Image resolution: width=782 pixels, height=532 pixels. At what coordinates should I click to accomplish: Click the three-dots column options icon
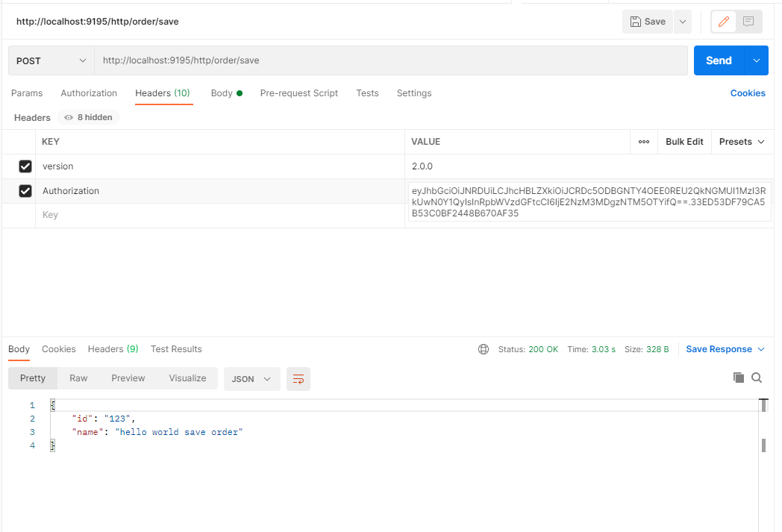[x=643, y=142]
